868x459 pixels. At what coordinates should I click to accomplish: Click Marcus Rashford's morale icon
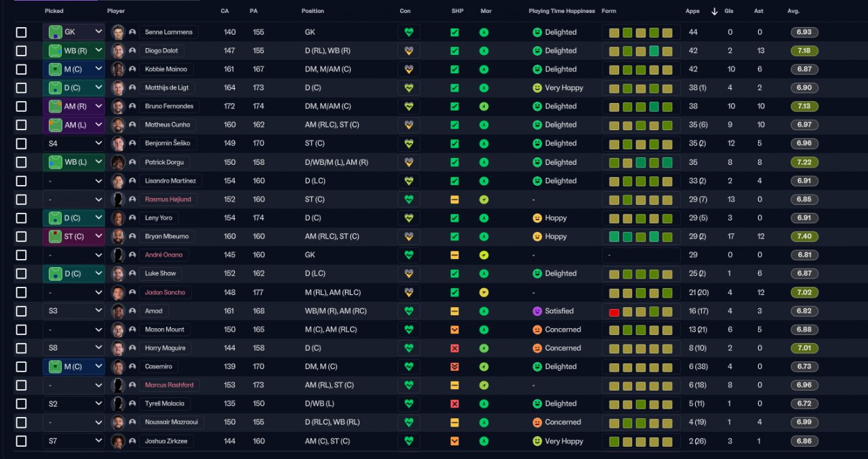[x=484, y=385]
